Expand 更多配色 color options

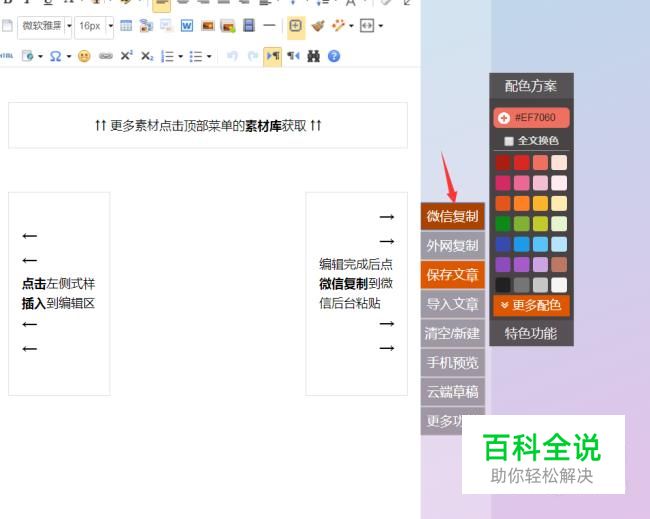(x=531, y=306)
